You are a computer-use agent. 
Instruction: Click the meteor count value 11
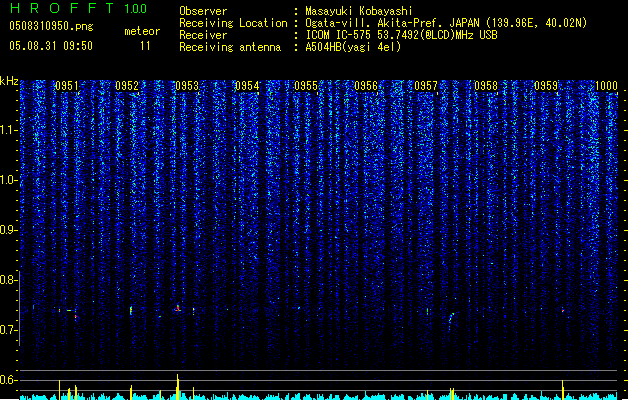click(x=145, y=46)
